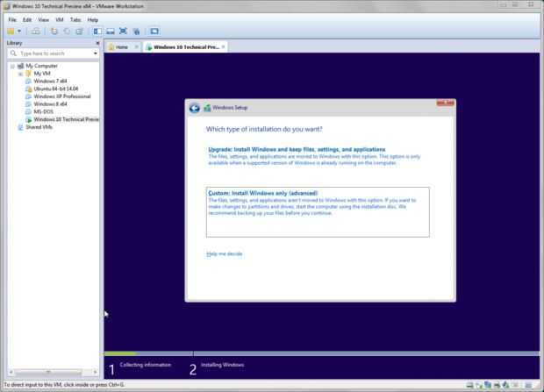Collapse the My Computer tree node
Viewport: 544px width, 392px height.
coord(12,66)
